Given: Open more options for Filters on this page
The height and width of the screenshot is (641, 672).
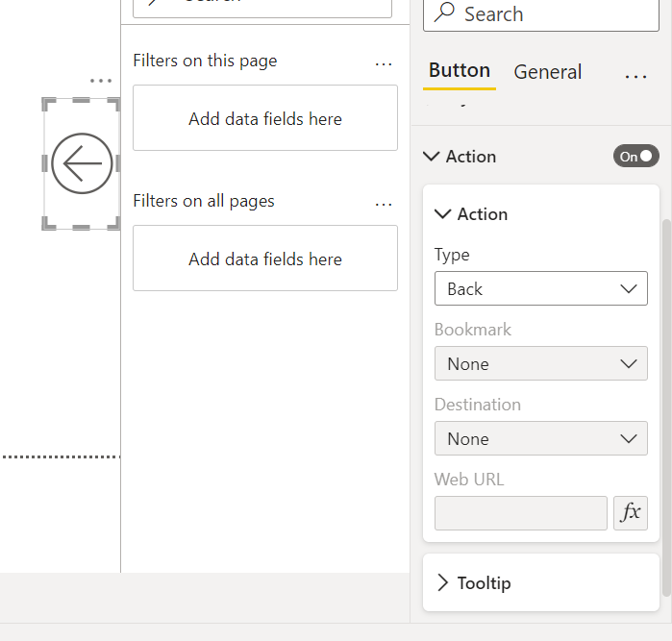Looking at the screenshot, I should point(384,64).
